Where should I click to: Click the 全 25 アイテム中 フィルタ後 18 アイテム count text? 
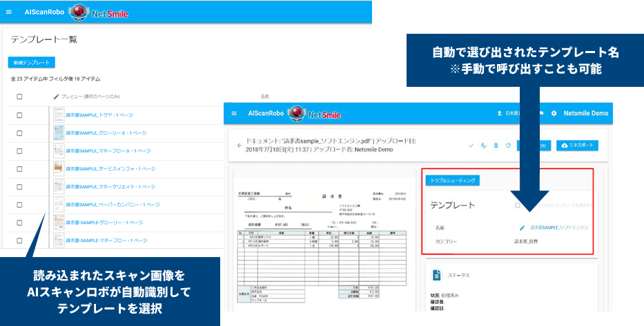(55, 79)
